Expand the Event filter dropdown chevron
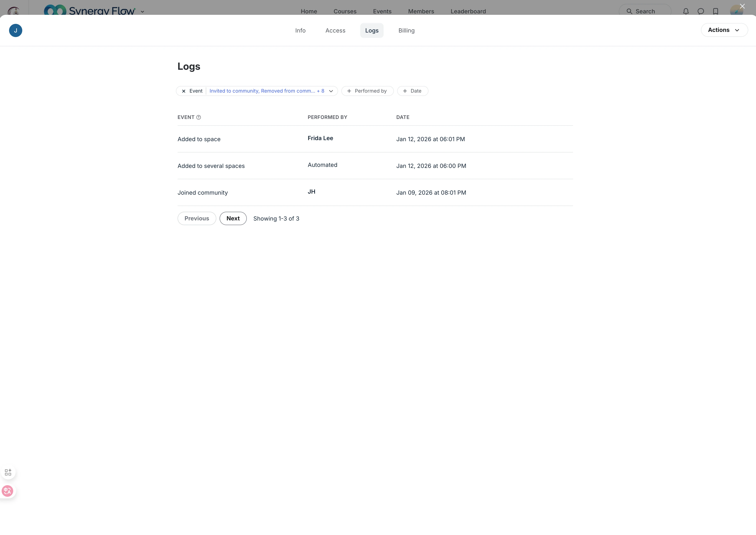Image resolution: width=756 pixels, height=535 pixels. pyautogui.click(x=331, y=91)
